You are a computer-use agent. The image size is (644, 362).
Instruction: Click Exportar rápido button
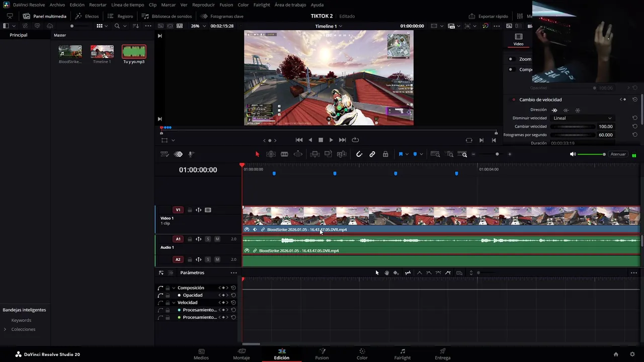pos(488,16)
